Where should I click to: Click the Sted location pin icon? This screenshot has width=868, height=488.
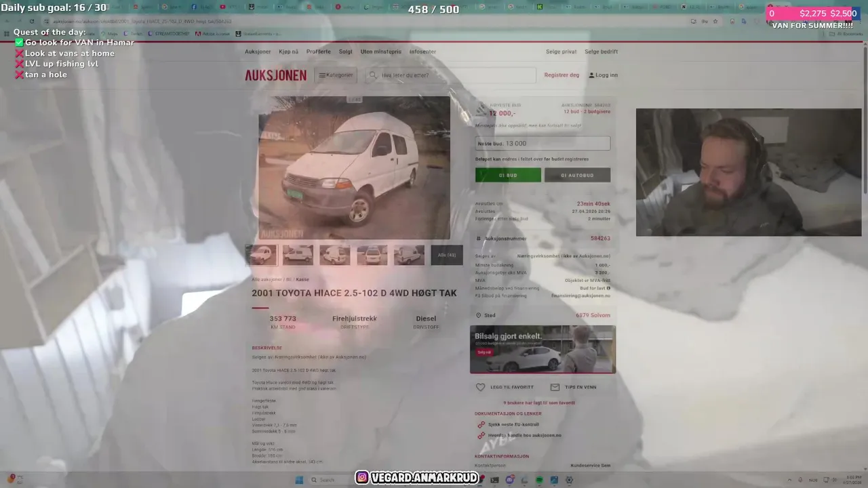point(479,315)
